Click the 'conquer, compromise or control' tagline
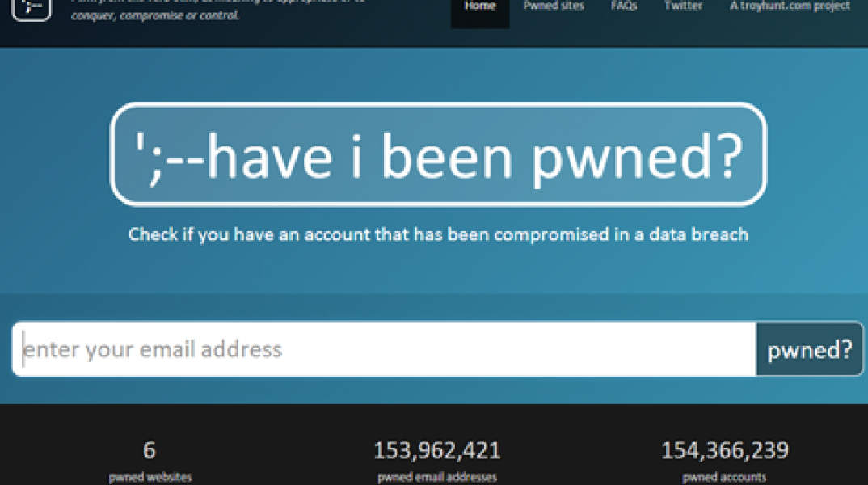868x485 pixels. tap(155, 15)
